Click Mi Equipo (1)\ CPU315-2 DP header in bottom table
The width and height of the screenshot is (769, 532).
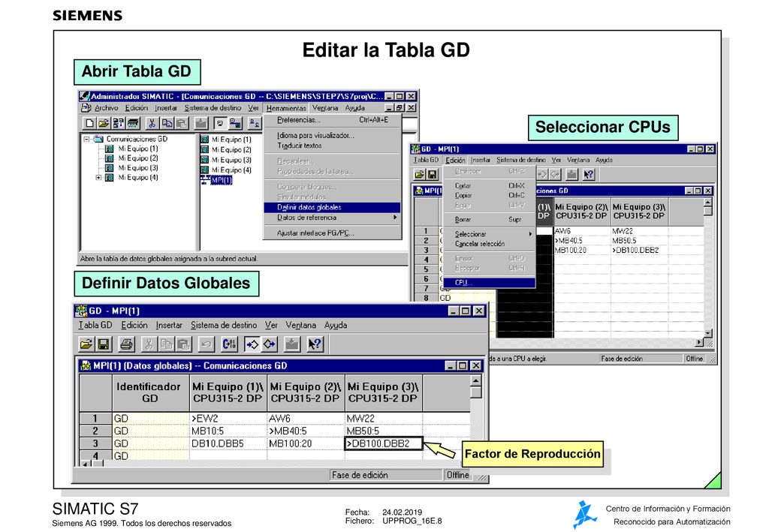(x=228, y=393)
